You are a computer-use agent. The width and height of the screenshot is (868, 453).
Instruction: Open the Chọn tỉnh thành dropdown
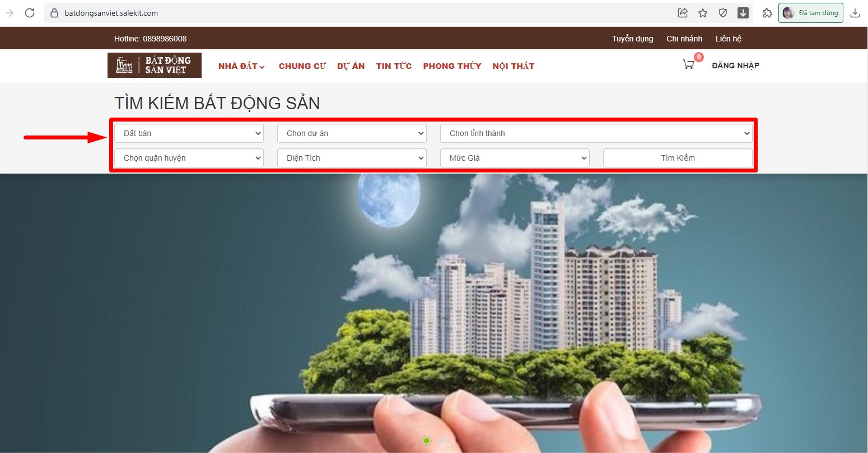click(x=596, y=133)
